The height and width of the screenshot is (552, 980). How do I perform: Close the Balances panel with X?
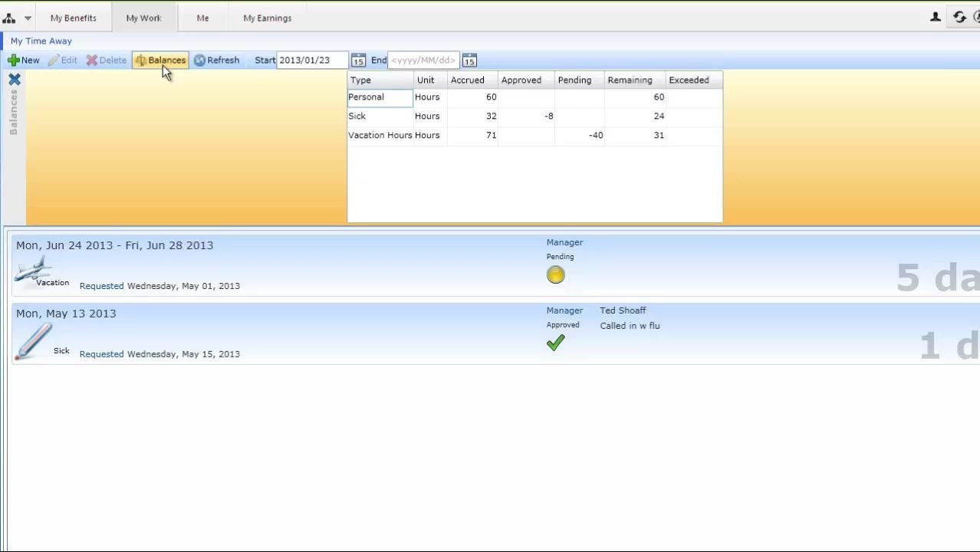[x=15, y=79]
